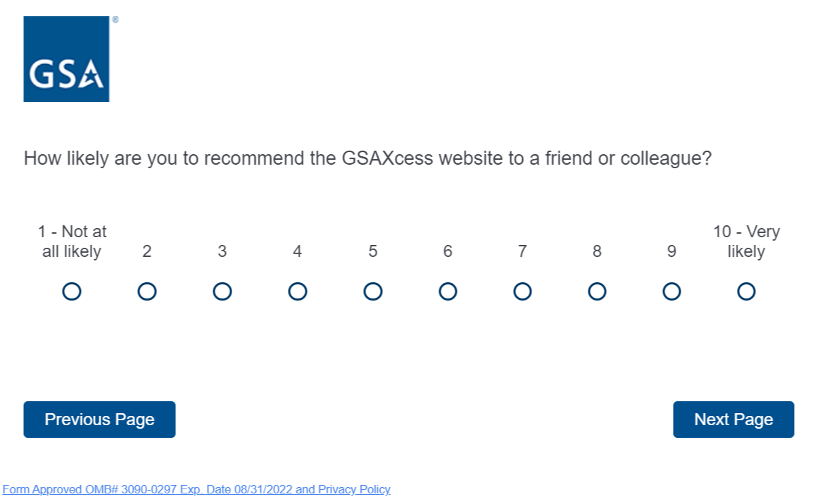Pick rating 8 on the likelihood scale

597,291
